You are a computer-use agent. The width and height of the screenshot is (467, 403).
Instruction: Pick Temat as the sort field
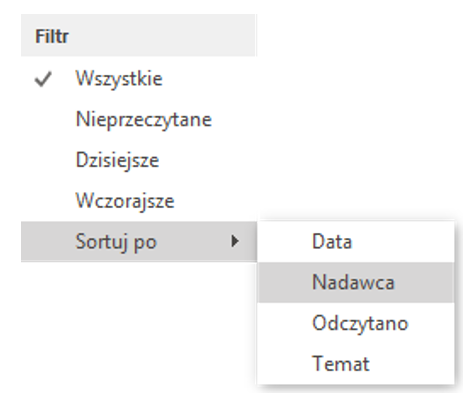356,364
